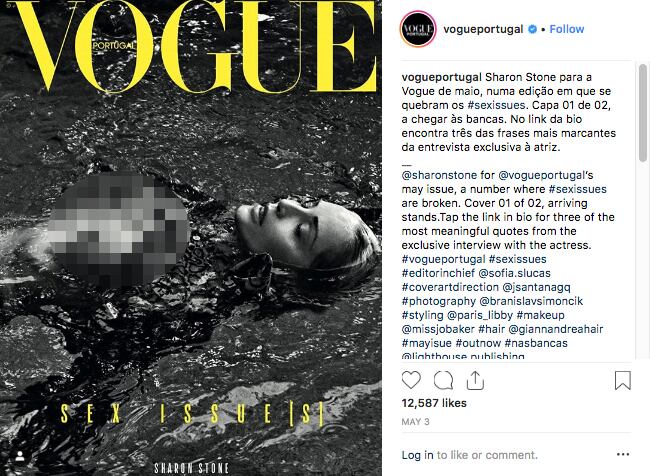Open the @giannandreahair mention
Image resolution: width=650 pixels, height=476 pixels.
pos(555,329)
